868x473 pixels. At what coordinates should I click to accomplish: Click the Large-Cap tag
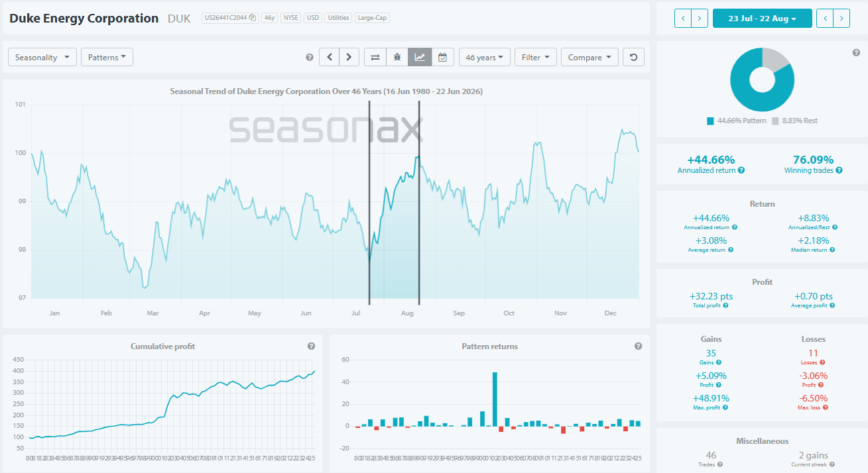point(372,18)
